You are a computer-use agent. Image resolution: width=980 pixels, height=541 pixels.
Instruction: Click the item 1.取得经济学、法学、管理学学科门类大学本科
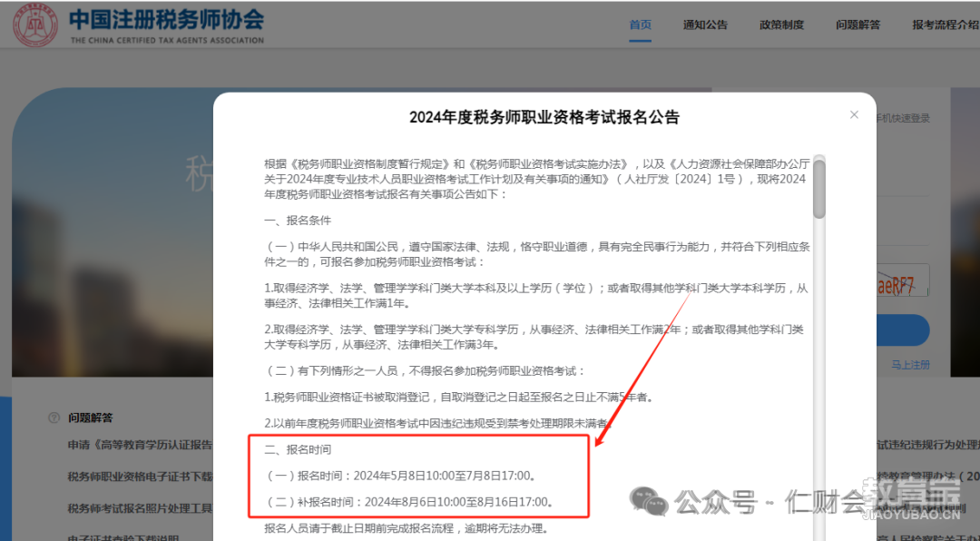pos(537,296)
